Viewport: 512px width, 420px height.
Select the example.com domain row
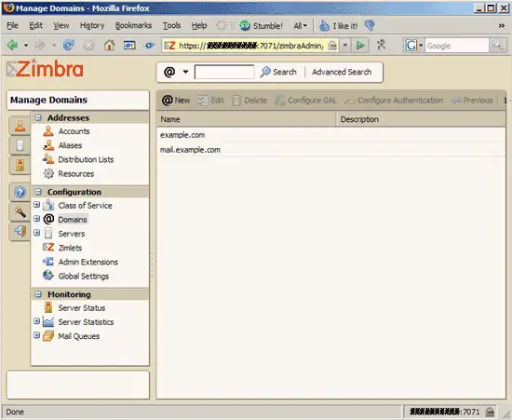(x=330, y=135)
